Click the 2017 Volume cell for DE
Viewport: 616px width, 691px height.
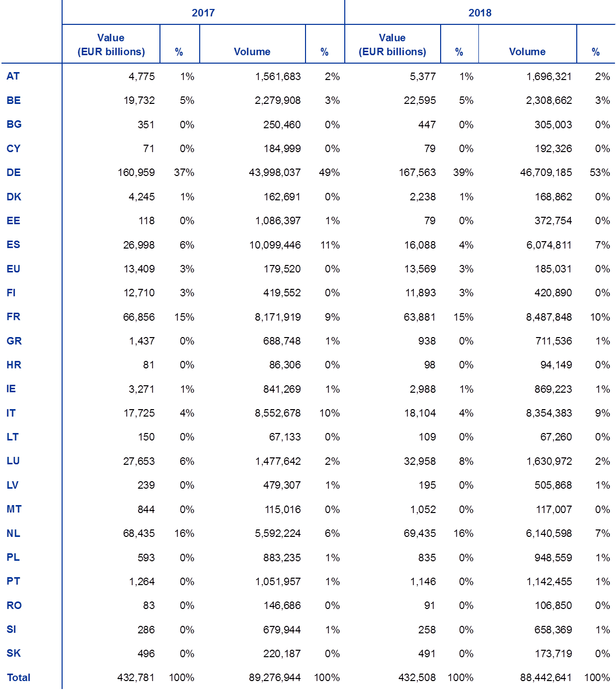[x=275, y=173]
